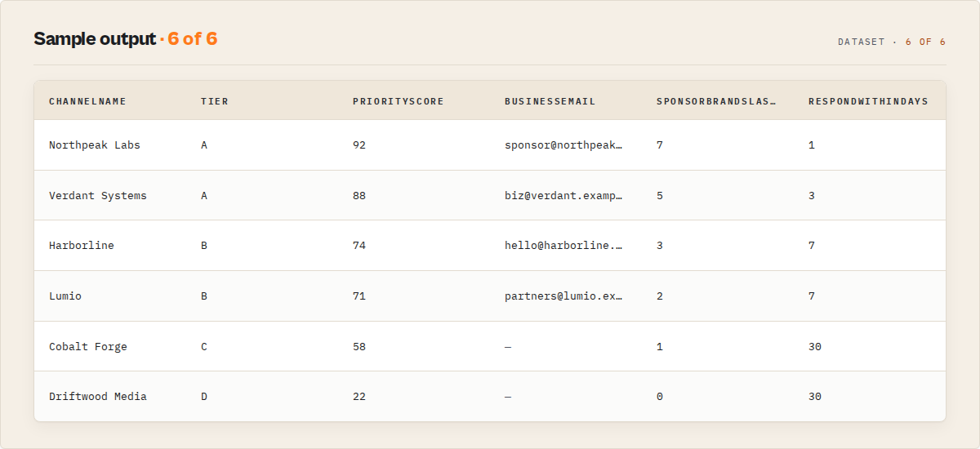Click tier B in Harborline row
Image resolution: width=980 pixels, height=449 pixels.
point(204,246)
